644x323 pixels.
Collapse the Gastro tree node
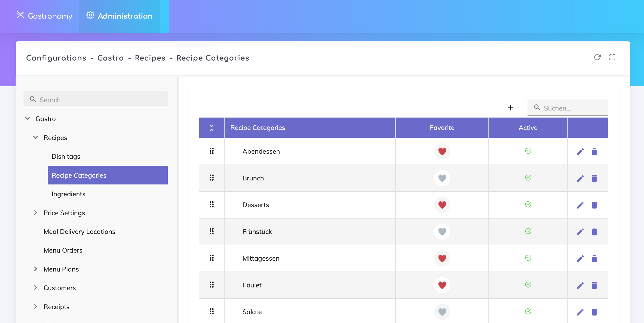pos(27,119)
